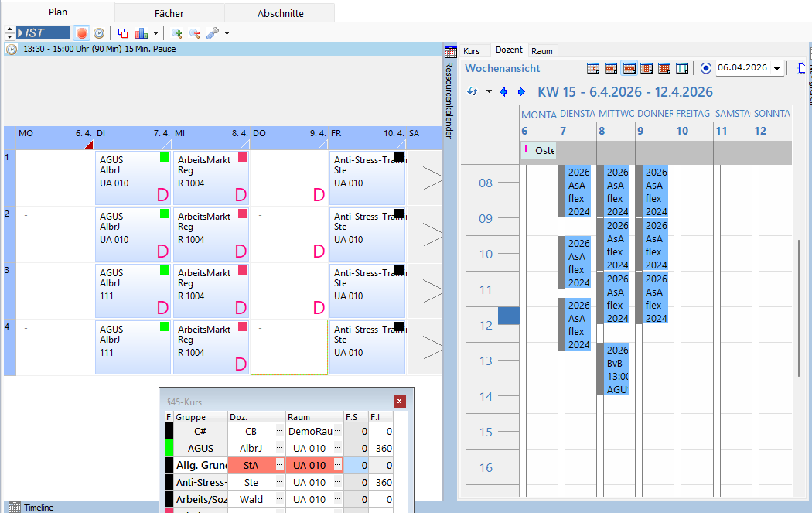Toggle the last calendar view button with teal columns
Image resolution: width=812 pixels, height=513 pixels.
point(682,68)
